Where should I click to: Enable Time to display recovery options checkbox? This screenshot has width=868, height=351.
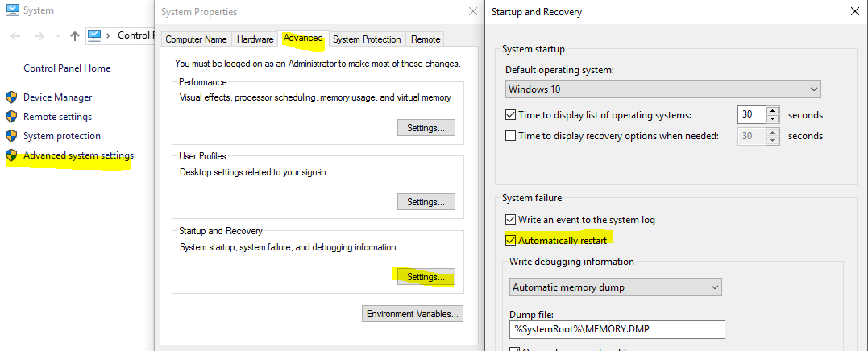(x=510, y=136)
